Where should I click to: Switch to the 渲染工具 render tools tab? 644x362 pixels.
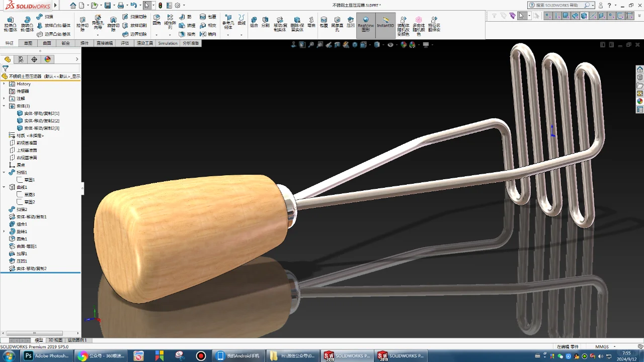pyautogui.click(x=145, y=43)
